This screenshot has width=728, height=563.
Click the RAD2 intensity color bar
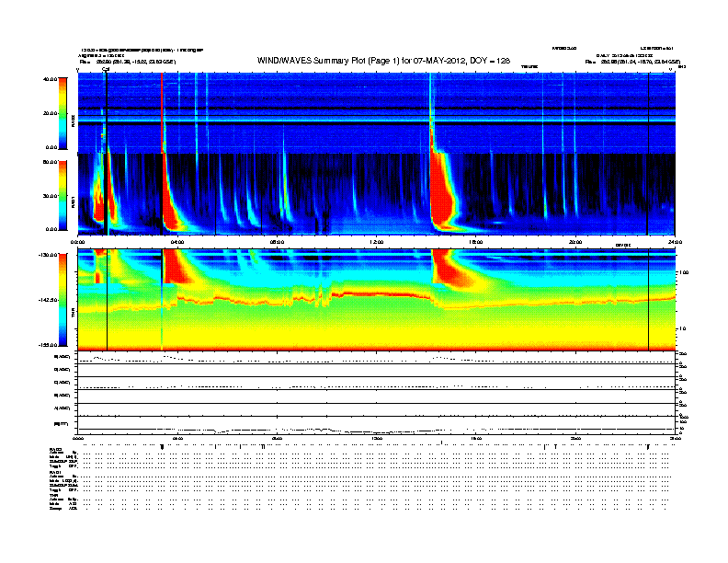point(63,113)
